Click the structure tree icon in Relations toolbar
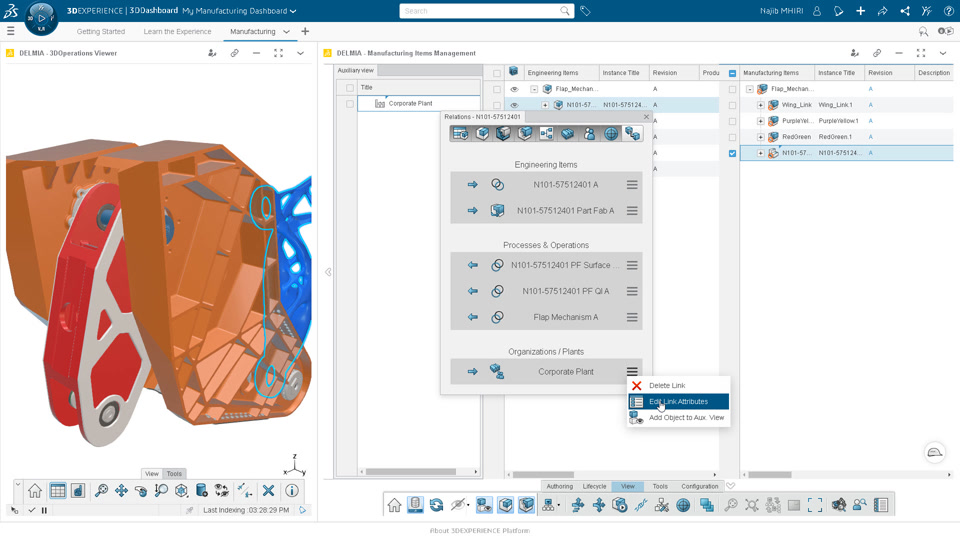The image size is (960, 540). [546, 133]
